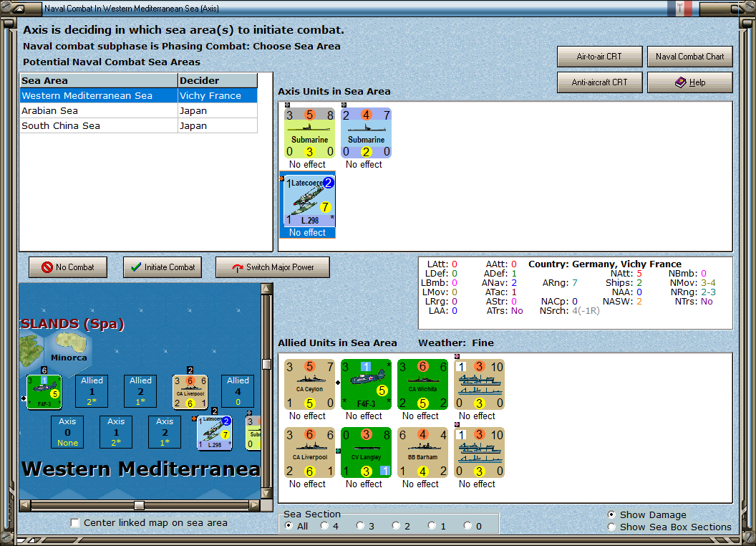Select the CA Ceylon cruiser counter
Viewport: 756px width, 546px height.
pyautogui.click(x=309, y=385)
